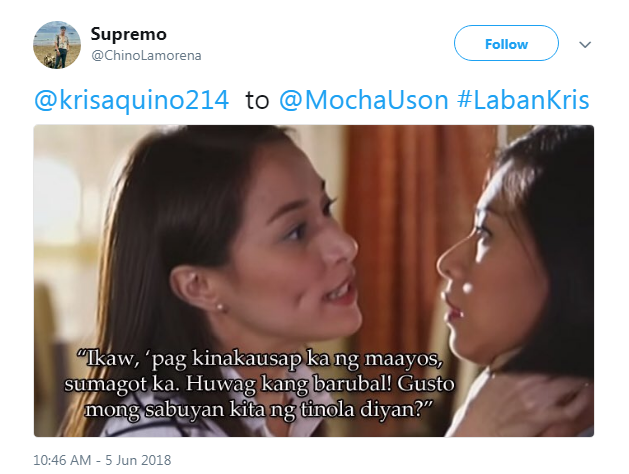629x474 pixels.
Task: View the tweet timestamp 10:46 AM
Action: pyautogui.click(x=62, y=460)
